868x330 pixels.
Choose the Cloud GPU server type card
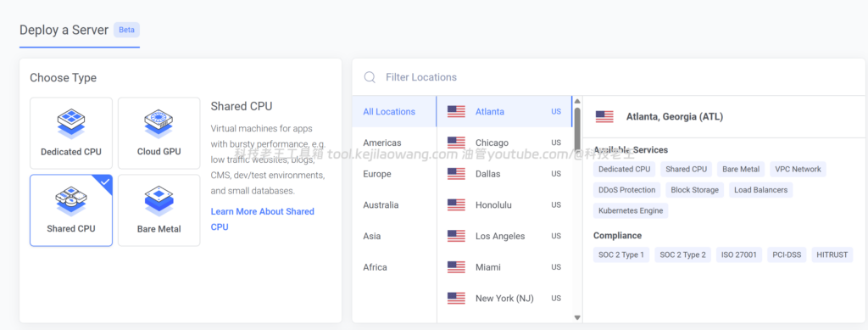click(x=159, y=133)
